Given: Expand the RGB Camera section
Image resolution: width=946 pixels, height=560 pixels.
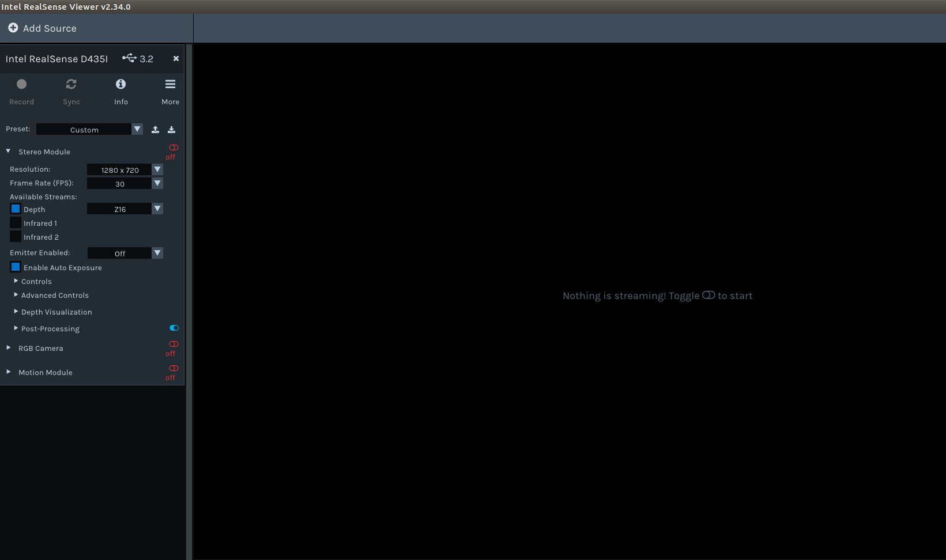Looking at the screenshot, I should (8, 347).
